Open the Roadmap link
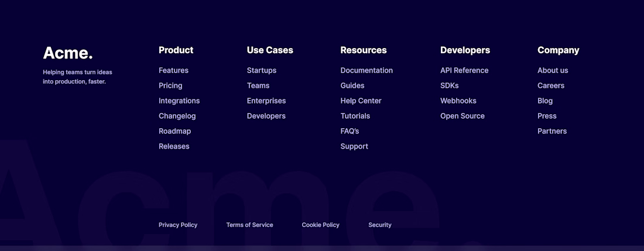The width and height of the screenshot is (644, 251). tap(174, 131)
